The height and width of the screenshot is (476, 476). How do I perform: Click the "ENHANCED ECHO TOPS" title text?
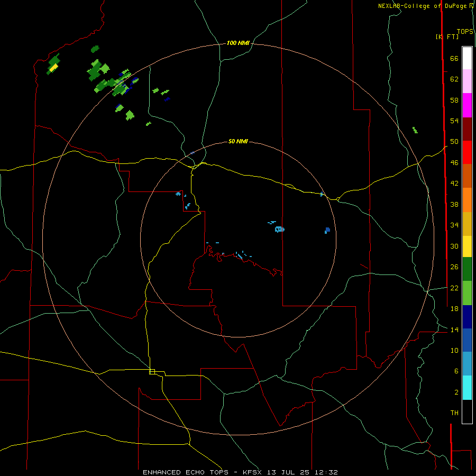186,472
